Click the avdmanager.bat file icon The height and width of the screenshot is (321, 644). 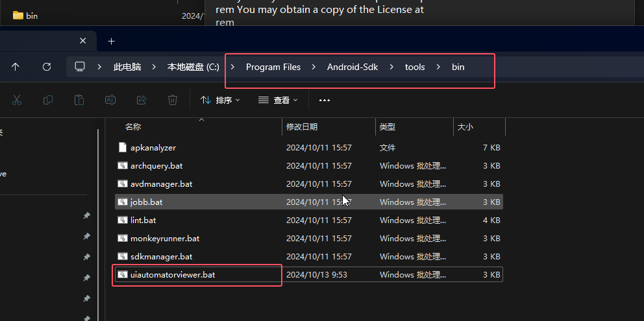click(123, 184)
